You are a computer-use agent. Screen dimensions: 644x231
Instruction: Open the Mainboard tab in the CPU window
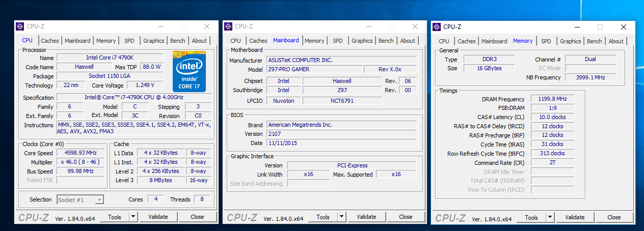[x=77, y=41]
